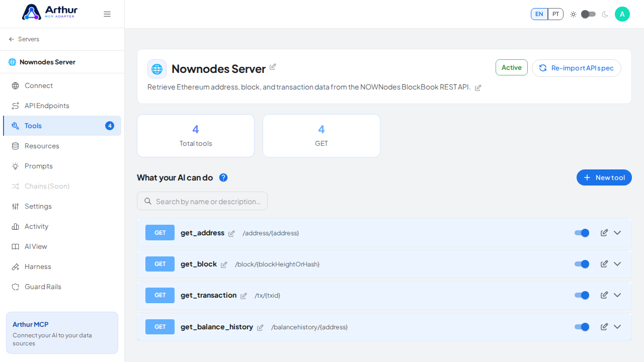
Task: Open API Endpoints section
Action: tap(62, 106)
